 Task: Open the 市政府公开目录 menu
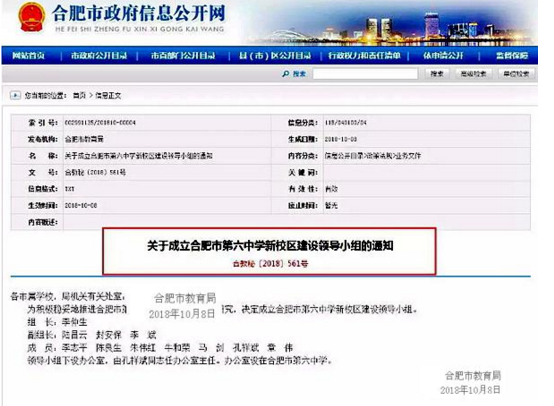(x=99, y=55)
